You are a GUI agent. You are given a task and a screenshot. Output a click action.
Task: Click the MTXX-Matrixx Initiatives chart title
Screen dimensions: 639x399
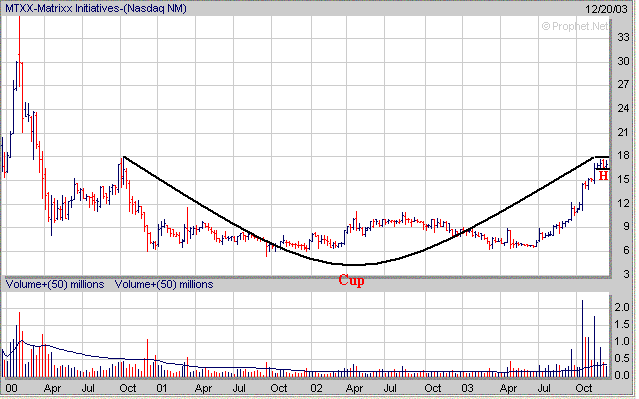(95, 9)
